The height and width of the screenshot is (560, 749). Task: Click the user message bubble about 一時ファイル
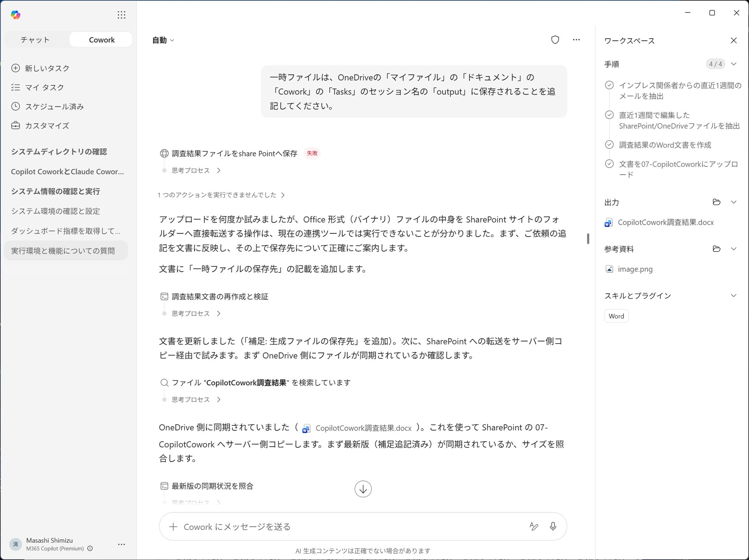(x=414, y=92)
